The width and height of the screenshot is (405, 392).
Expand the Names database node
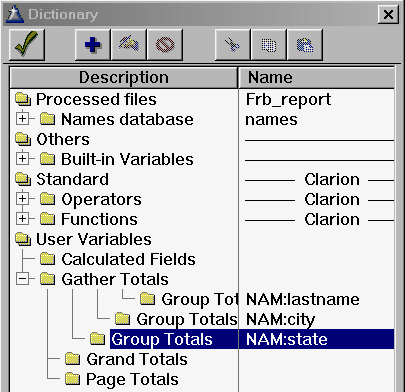click(22, 119)
